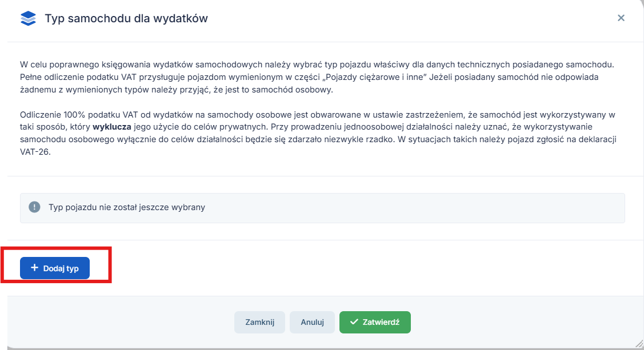Click the title "Typ samochodu dla wydatków"
644x350 pixels.
126,19
